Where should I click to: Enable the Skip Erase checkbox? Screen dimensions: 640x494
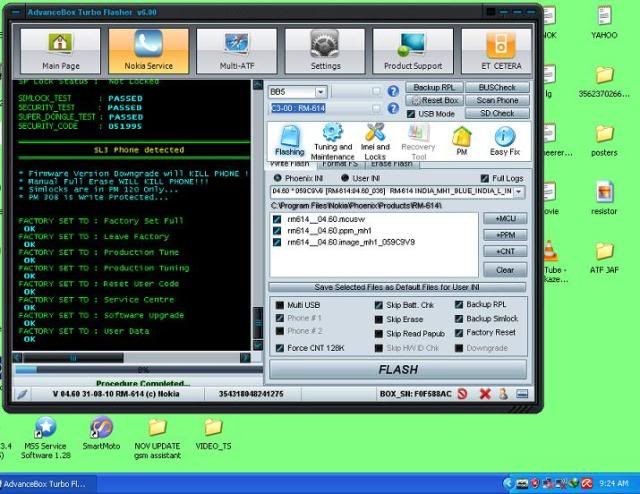378,319
